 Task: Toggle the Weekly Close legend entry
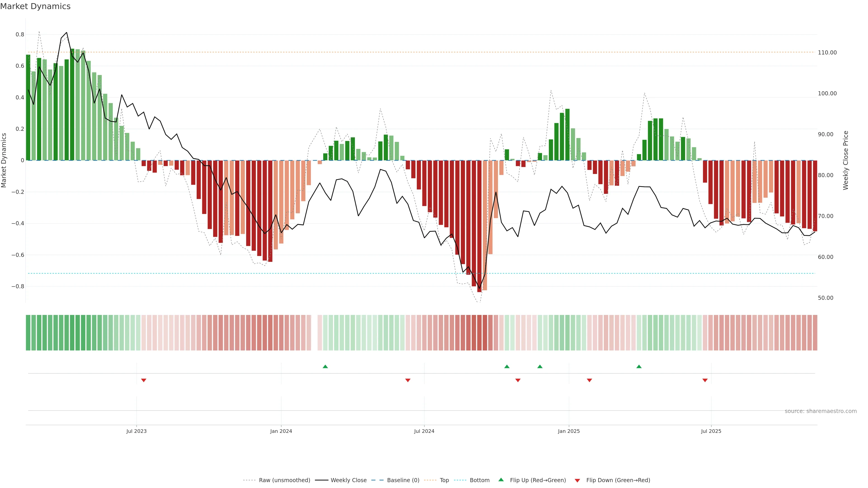point(348,480)
